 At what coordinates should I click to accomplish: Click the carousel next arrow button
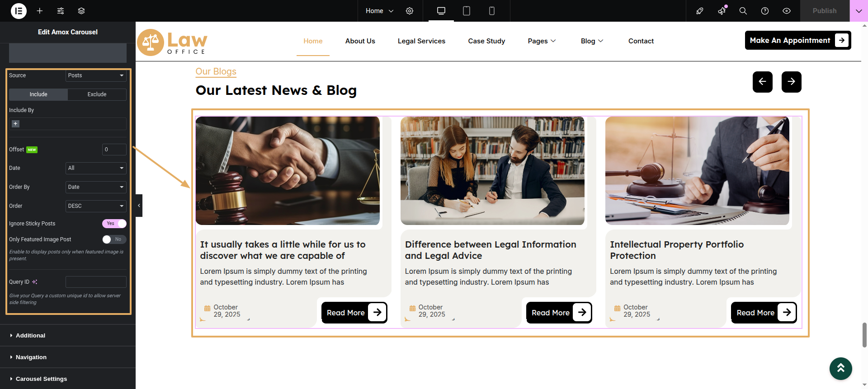tap(791, 82)
